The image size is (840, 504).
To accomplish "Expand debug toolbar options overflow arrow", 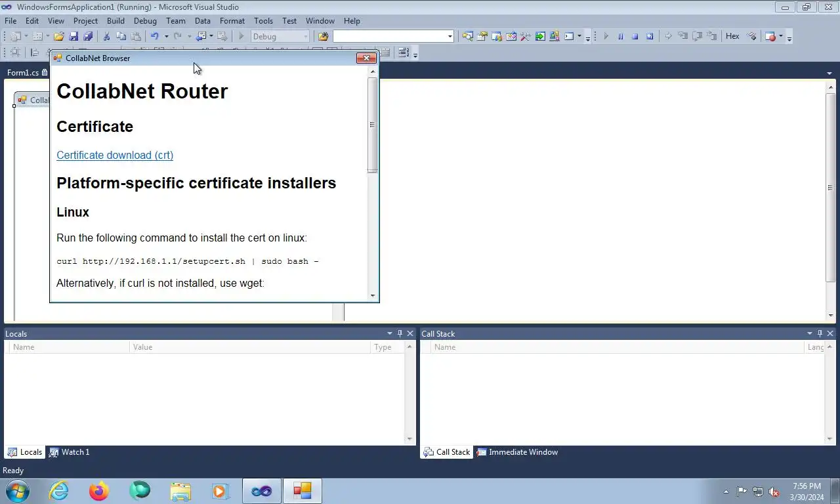I will click(789, 37).
